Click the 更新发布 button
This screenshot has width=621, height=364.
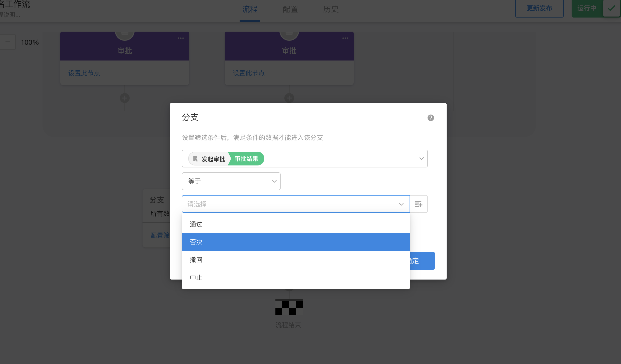point(539,8)
